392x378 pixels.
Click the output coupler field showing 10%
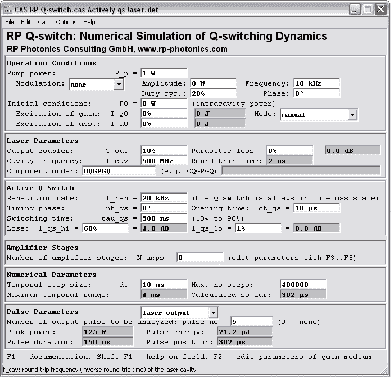click(164, 151)
